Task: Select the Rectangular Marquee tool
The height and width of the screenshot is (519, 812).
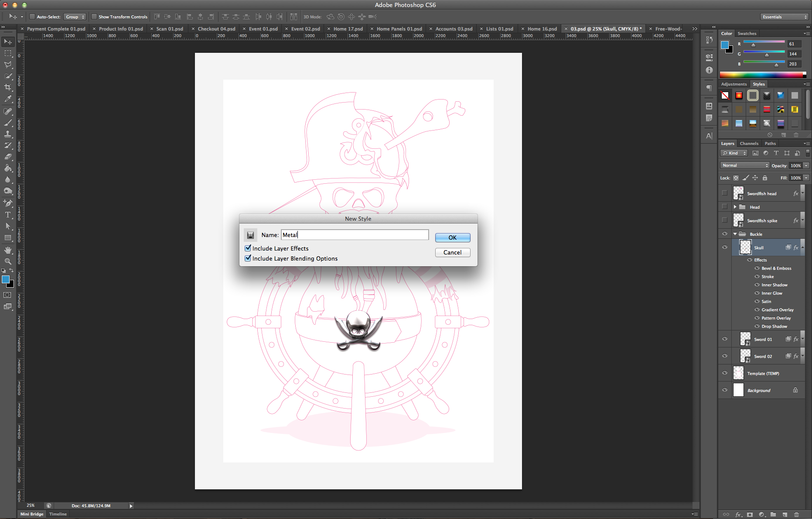Action: click(x=8, y=53)
